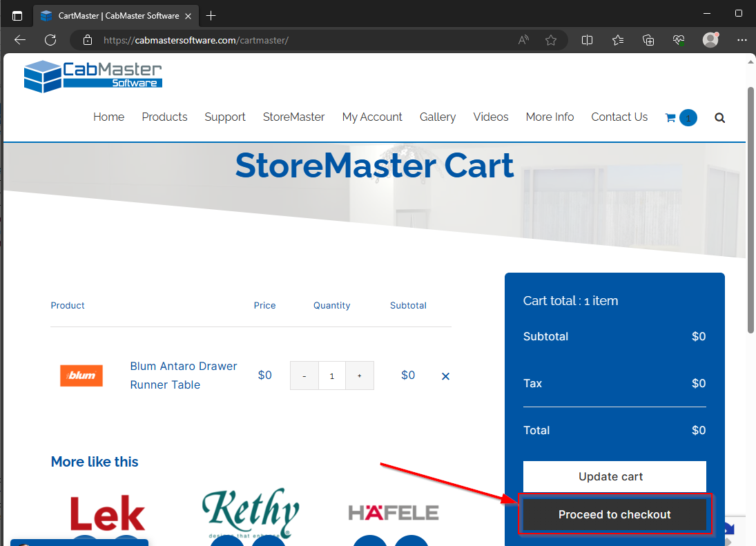Open the Contact Us menu item
This screenshot has width=756, height=546.
click(619, 117)
